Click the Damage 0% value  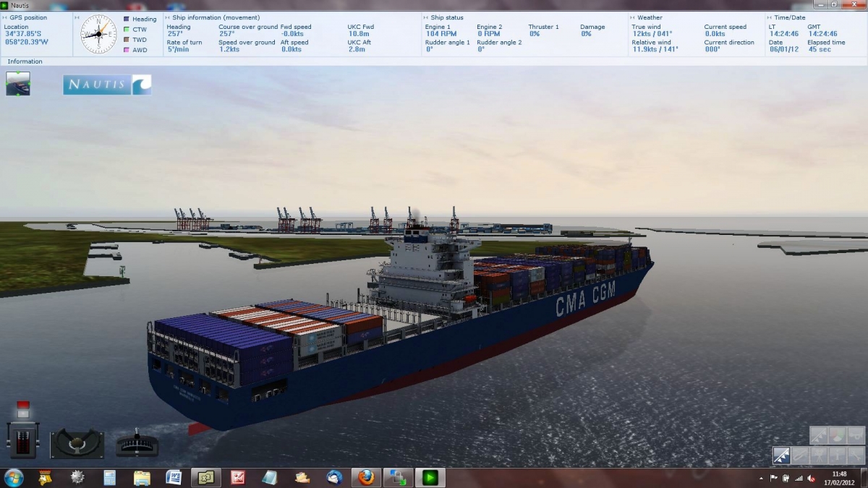(x=586, y=34)
